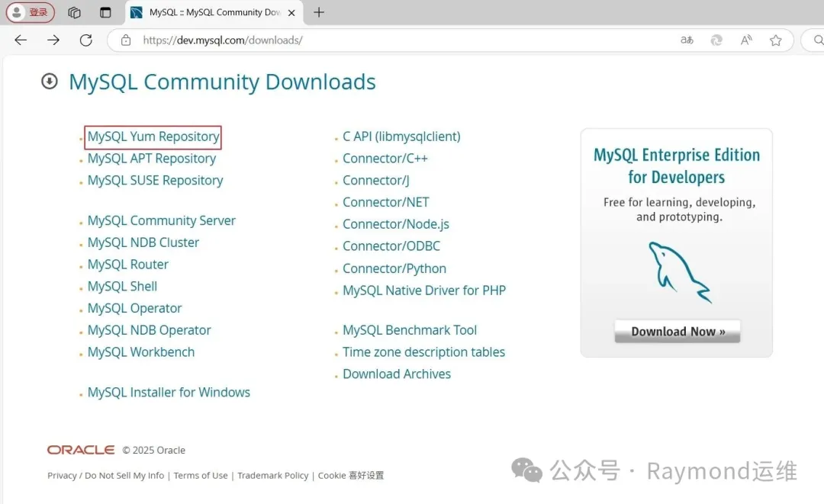Select the MySQL Community Downloads tab

214,13
